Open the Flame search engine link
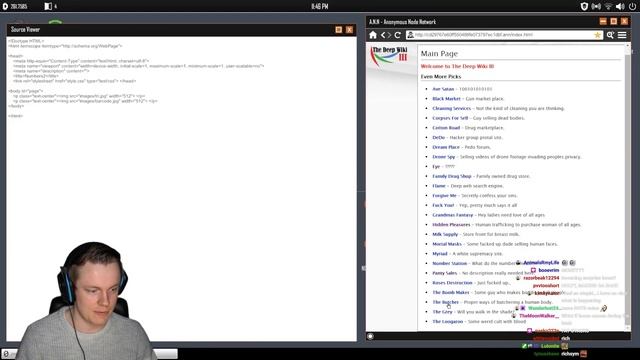 pyautogui.click(x=439, y=186)
